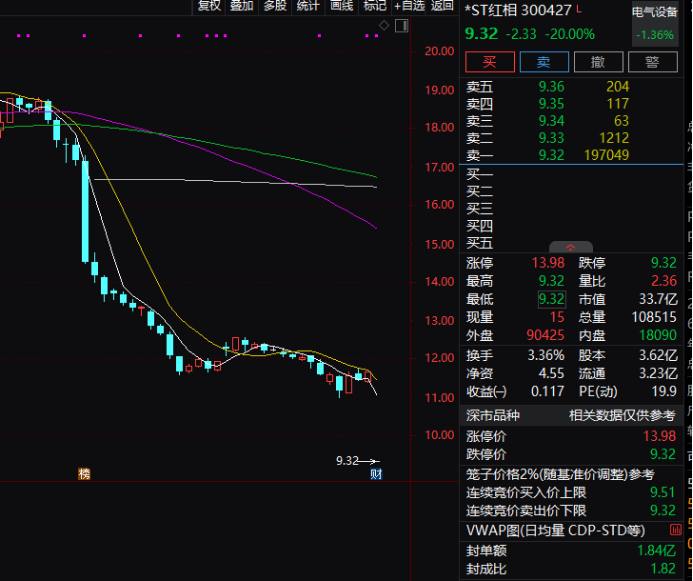Viewport: 693px width, 581px height.
Task: Click the 买五 bid row label
Action: 480,243
